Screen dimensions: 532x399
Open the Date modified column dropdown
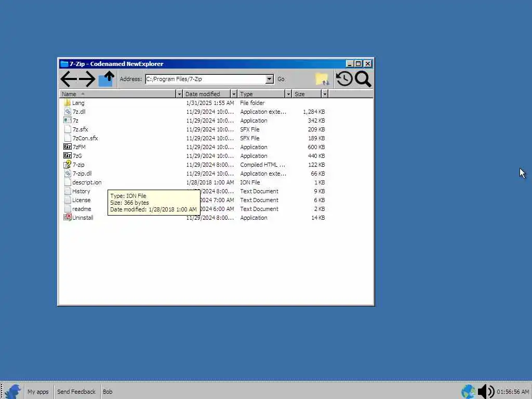(234, 94)
